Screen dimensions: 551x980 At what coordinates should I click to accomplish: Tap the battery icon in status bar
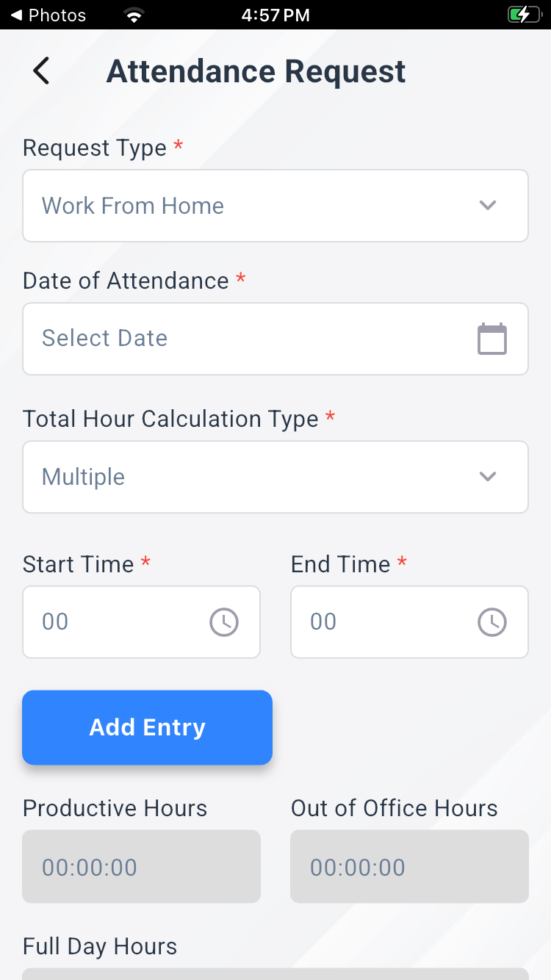pos(523,15)
